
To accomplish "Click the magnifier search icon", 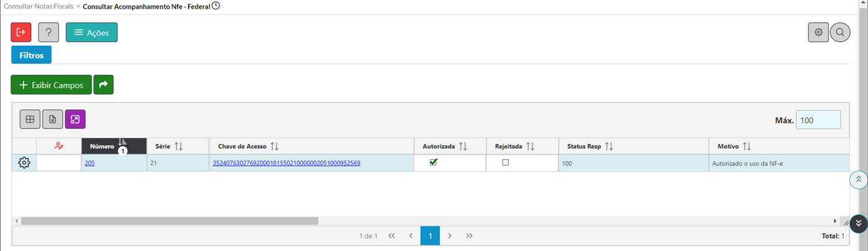I will pyautogui.click(x=840, y=32).
